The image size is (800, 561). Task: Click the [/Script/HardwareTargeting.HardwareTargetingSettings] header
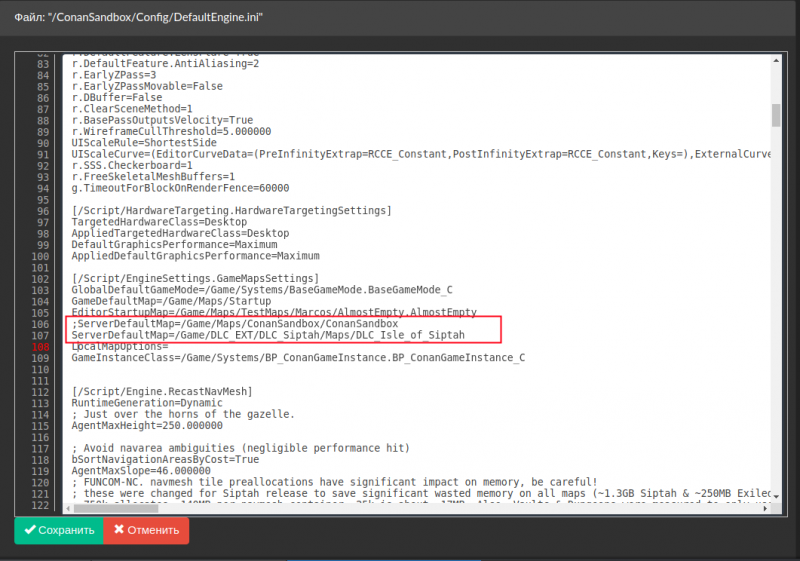click(x=232, y=211)
